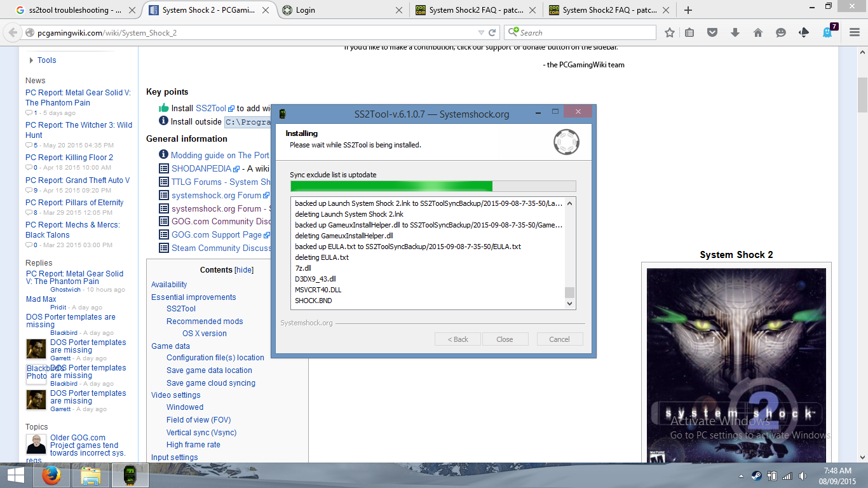Select the SS2Tool installer taskbar icon
868x488 pixels.
pos(130,475)
